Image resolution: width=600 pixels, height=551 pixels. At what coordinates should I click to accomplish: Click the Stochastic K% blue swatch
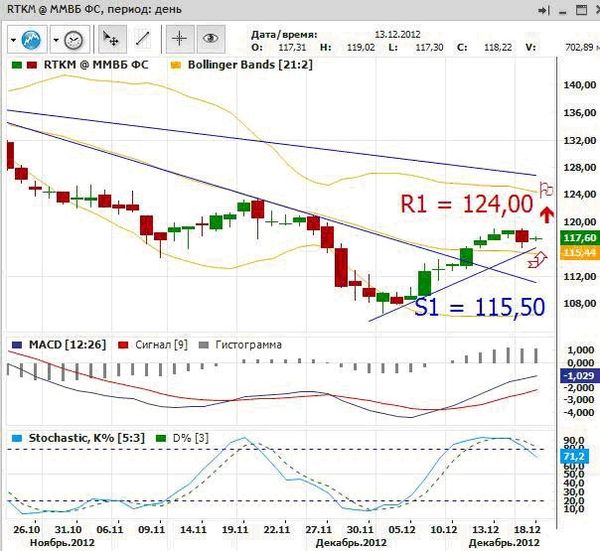(x=17, y=438)
